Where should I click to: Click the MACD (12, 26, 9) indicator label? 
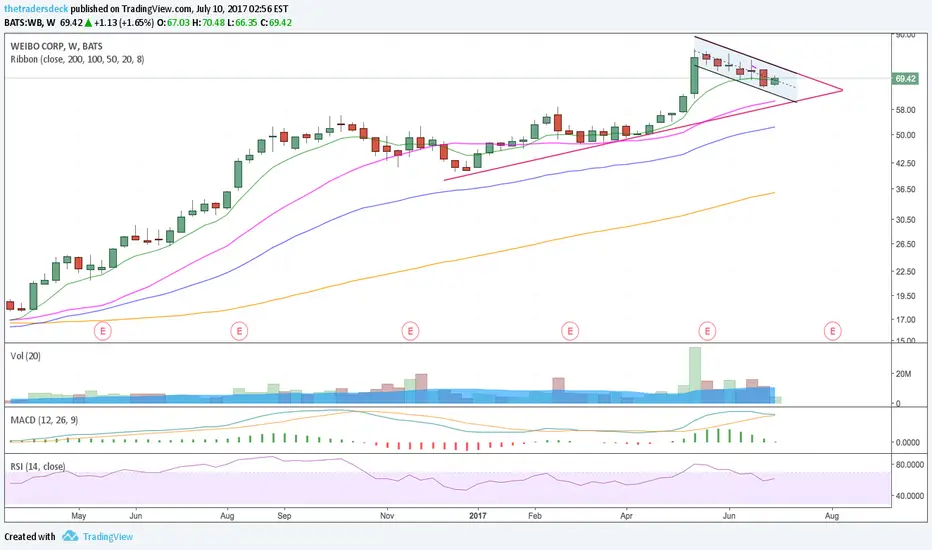44,420
